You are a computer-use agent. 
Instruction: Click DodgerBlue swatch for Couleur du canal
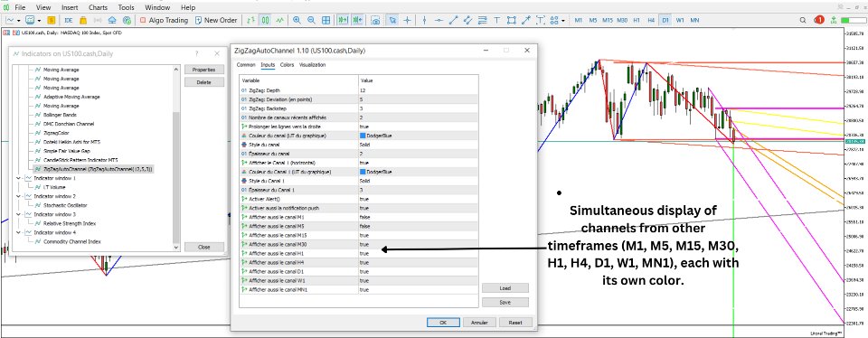tap(362, 136)
